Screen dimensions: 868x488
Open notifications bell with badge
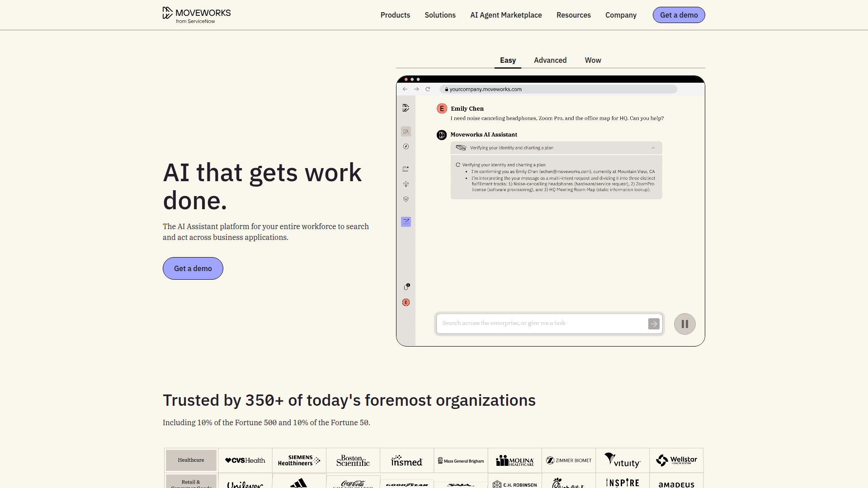coord(406,286)
